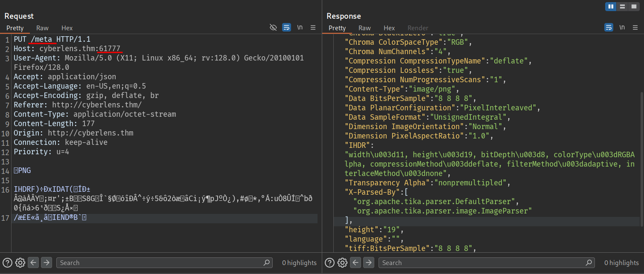Go to next match in Request search
644x274 pixels.
[x=46, y=262]
